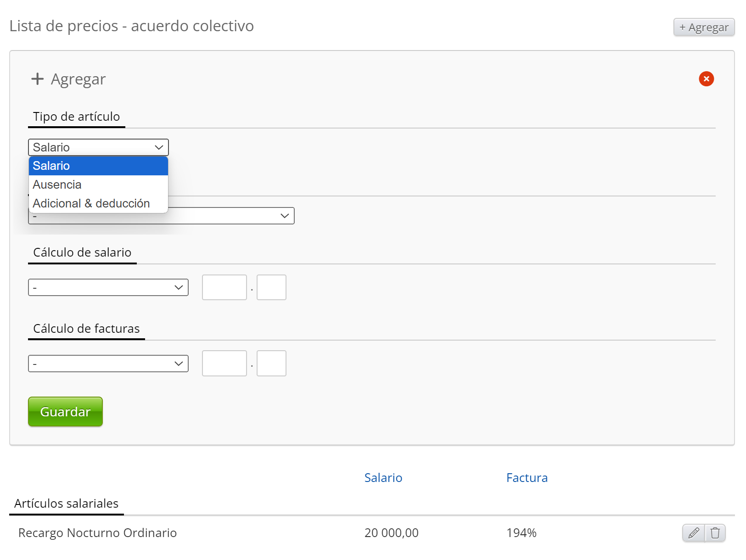
Task: Focus the Cálculo de facturas decimal field
Action: [x=271, y=364]
